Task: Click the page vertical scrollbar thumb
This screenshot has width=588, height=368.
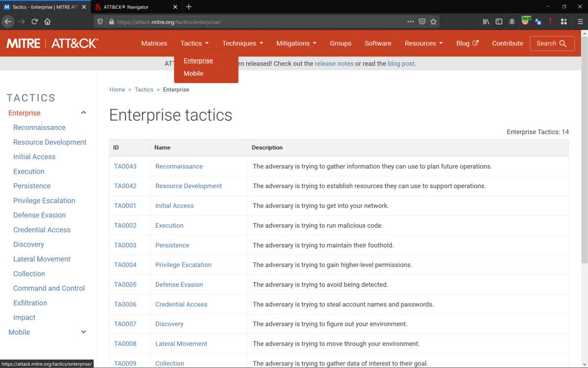Action: point(584,150)
